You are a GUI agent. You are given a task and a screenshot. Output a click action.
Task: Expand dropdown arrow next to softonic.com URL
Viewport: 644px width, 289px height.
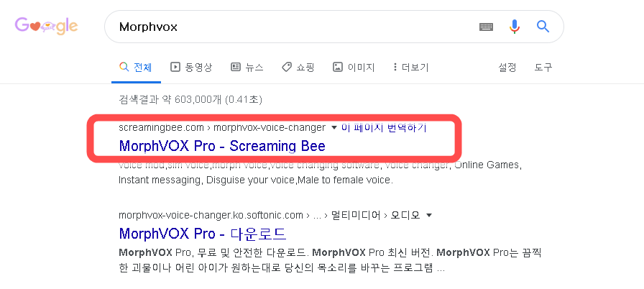429,215
